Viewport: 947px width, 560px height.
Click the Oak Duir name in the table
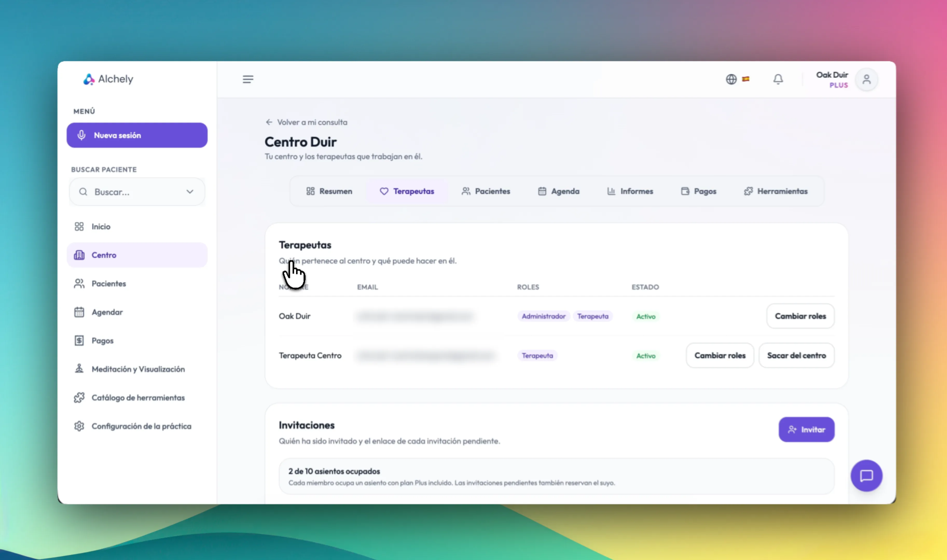(x=295, y=316)
